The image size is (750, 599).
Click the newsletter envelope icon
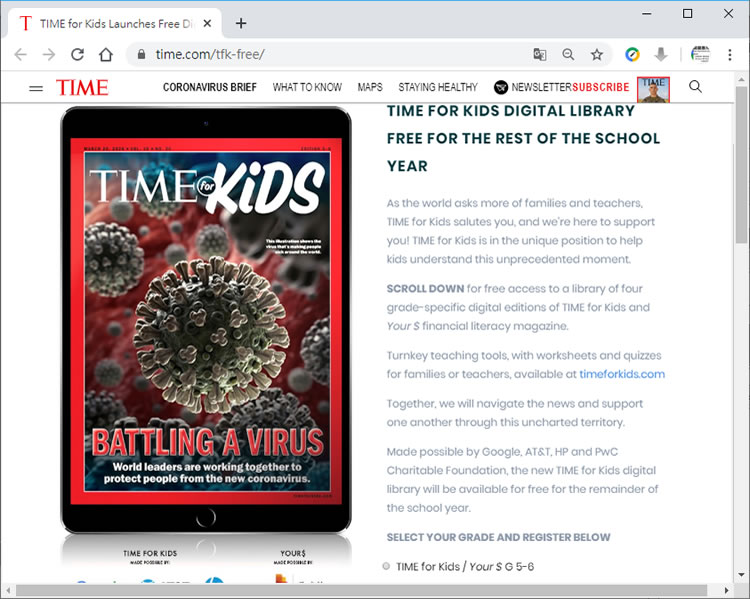coord(501,88)
